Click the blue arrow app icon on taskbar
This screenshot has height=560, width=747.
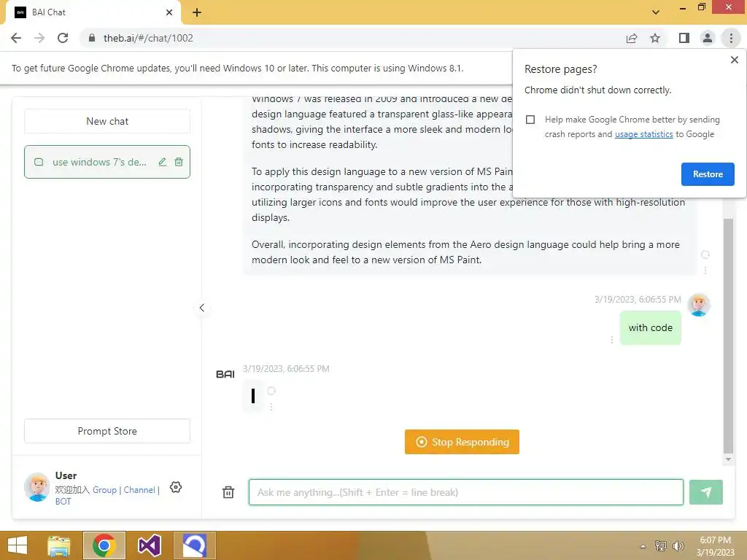point(194,545)
